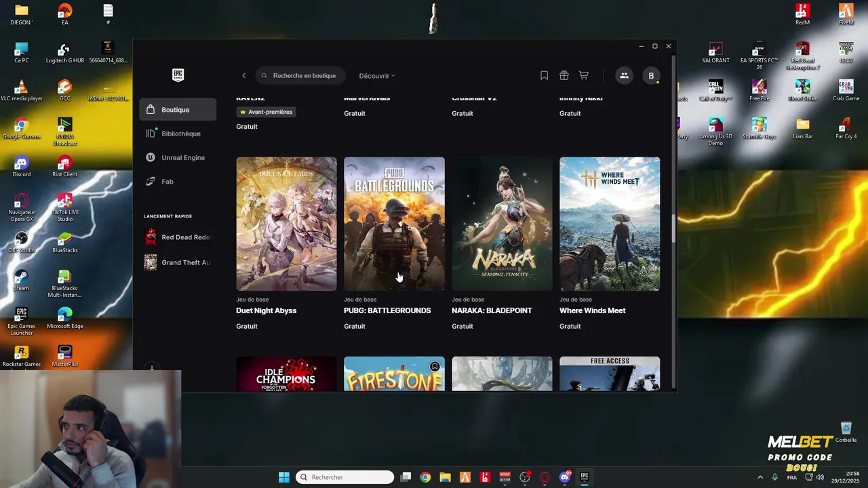This screenshot has height=488, width=868.
Task: Open Opera GX from the taskbar
Action: 545,477
